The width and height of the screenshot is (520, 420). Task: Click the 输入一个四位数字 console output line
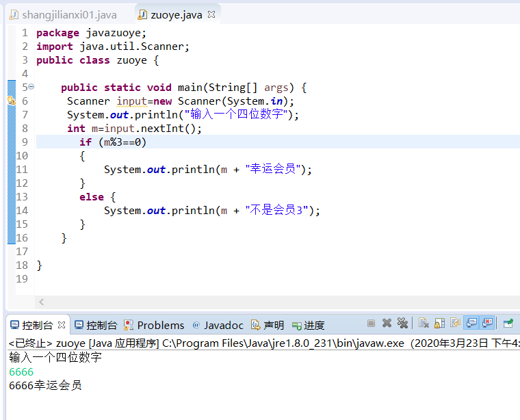click(x=55, y=357)
